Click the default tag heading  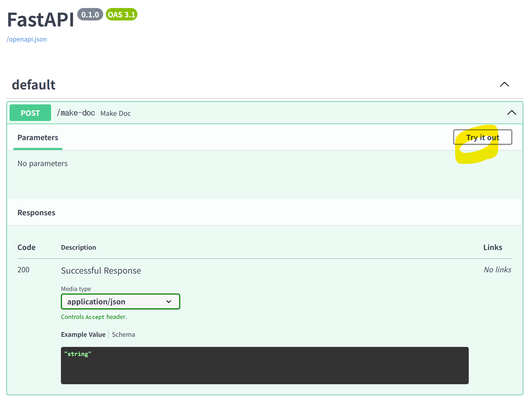click(x=34, y=85)
